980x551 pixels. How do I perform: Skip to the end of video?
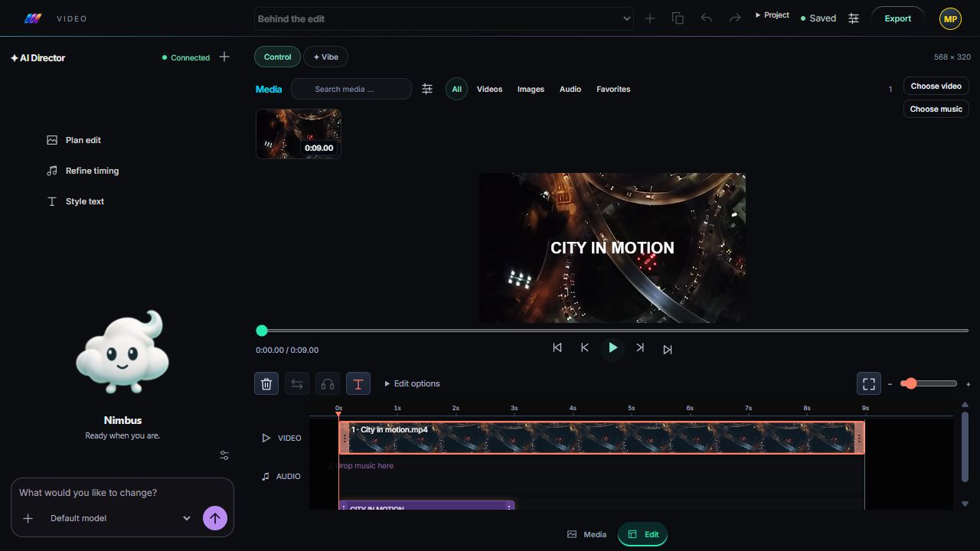[x=668, y=349]
